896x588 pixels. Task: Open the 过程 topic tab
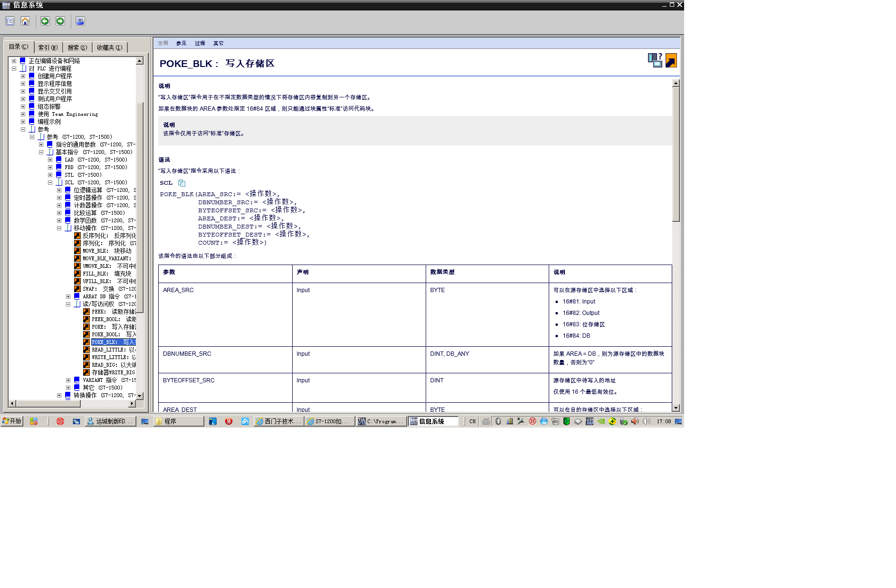200,43
